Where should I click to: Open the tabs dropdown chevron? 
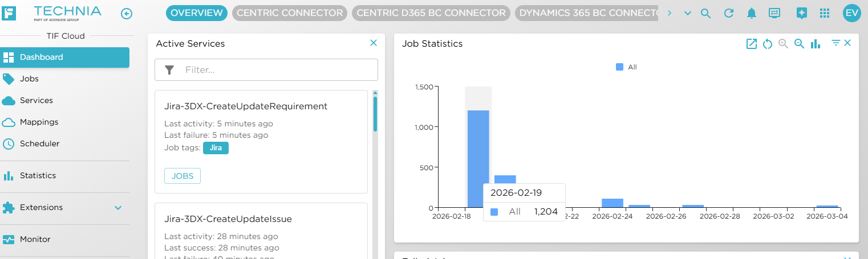(x=688, y=13)
